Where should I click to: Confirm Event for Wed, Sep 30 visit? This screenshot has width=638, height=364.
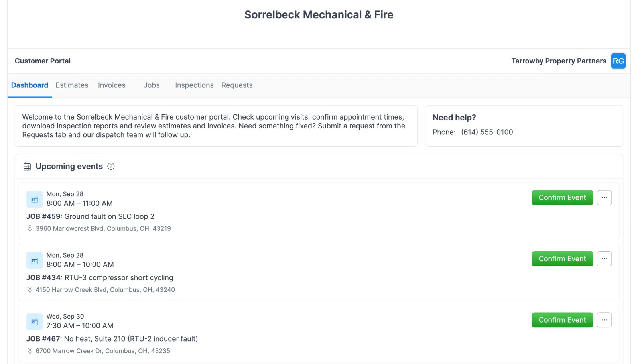pos(562,320)
